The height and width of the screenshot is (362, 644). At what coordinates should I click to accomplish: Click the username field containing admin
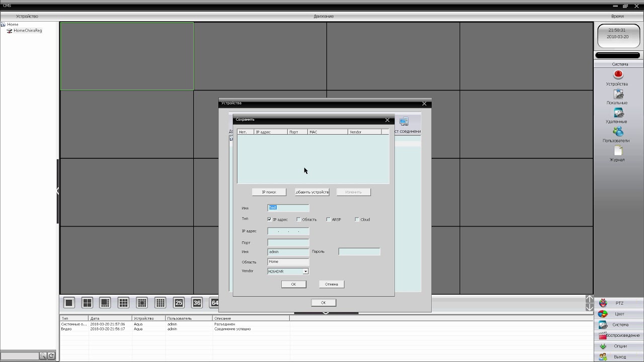pyautogui.click(x=288, y=252)
